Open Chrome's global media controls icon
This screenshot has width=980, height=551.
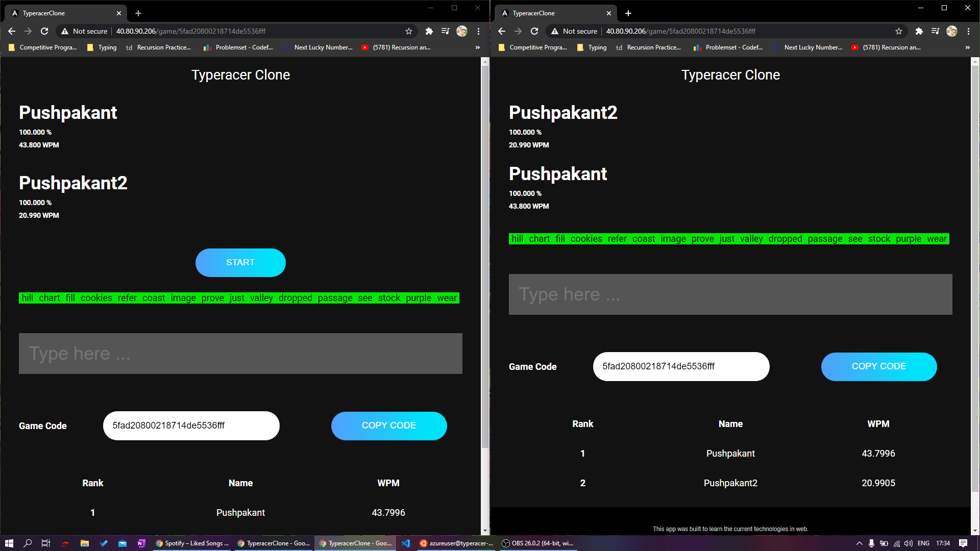coord(445,31)
